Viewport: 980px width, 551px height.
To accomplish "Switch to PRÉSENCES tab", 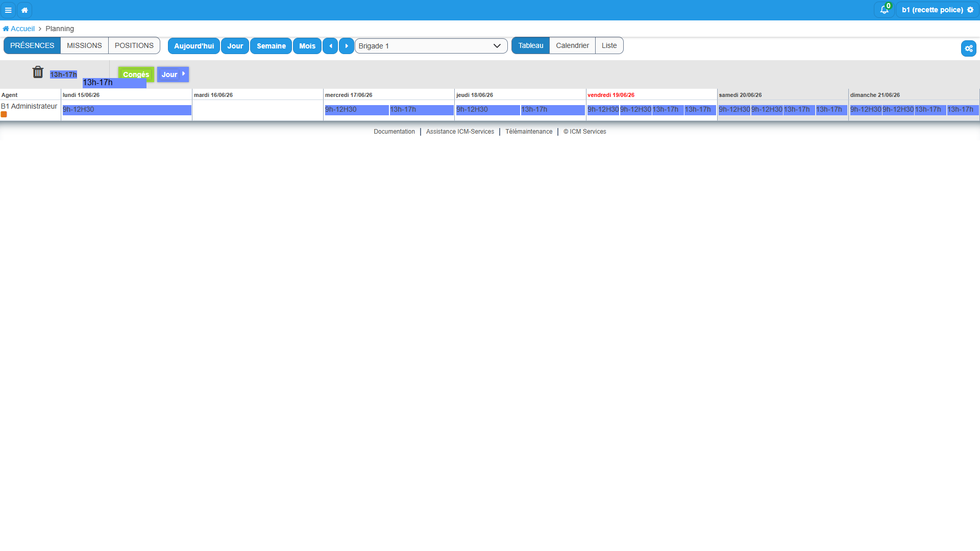I will (x=32, y=45).
